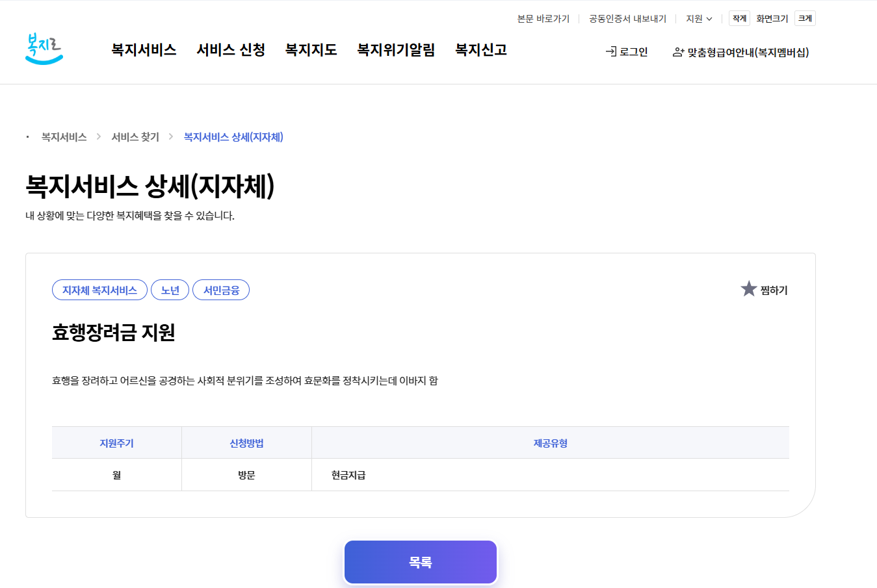Click the 방문 table cell
This screenshot has width=877, height=588.
246,475
